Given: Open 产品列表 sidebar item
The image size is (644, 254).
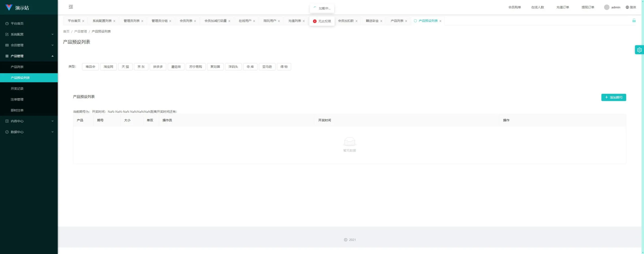Looking at the screenshot, I should (x=29, y=67).
